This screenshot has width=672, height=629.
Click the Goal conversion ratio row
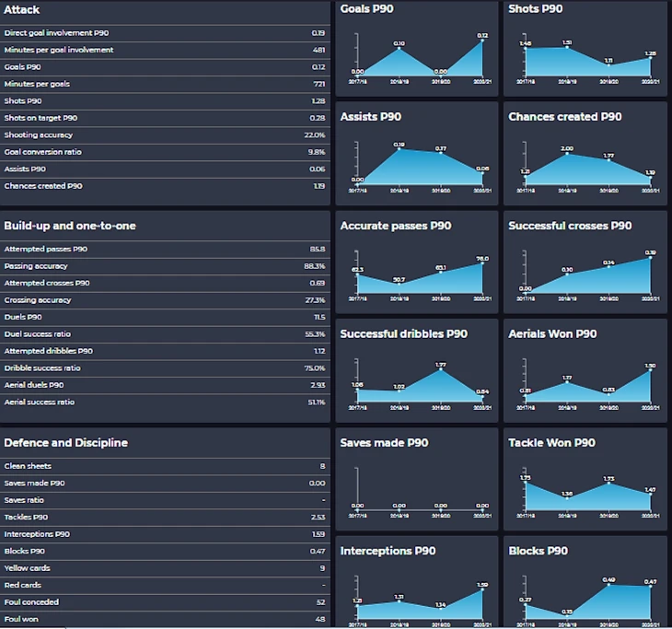click(x=164, y=152)
